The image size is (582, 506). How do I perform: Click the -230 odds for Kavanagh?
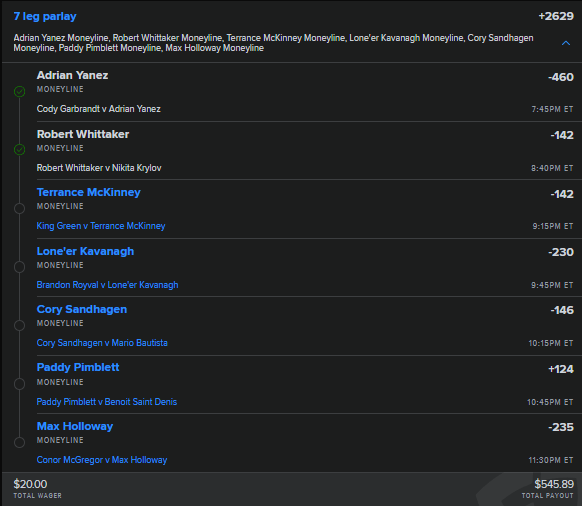[561, 252]
